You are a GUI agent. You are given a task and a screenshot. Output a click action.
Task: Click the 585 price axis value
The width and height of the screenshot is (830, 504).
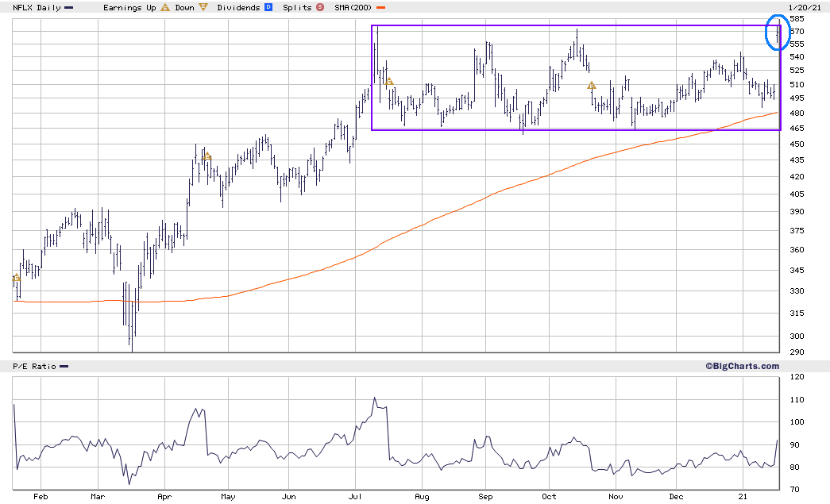(797, 19)
